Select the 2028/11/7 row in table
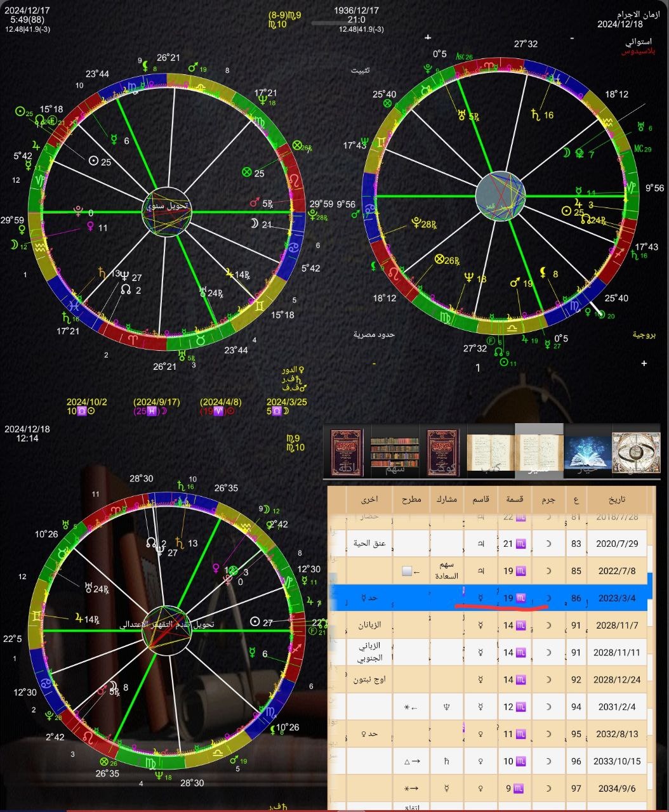 tap(617, 625)
